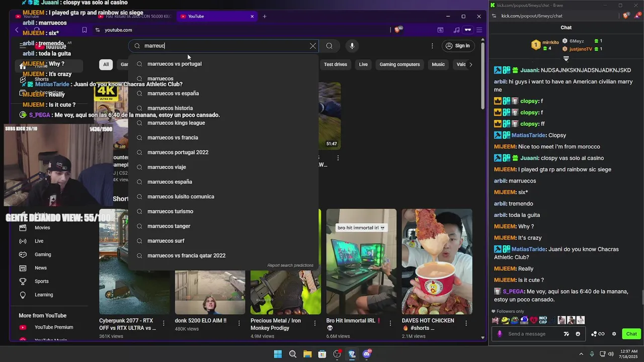Choose suggestion marruecos kings league

pos(223,123)
